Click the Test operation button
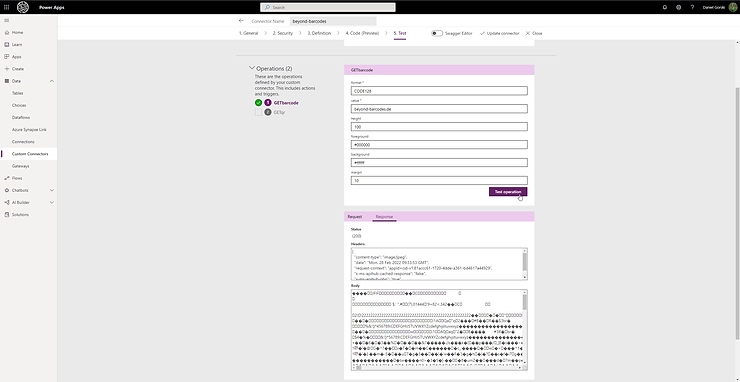This screenshot has height=382, width=740. (508, 192)
